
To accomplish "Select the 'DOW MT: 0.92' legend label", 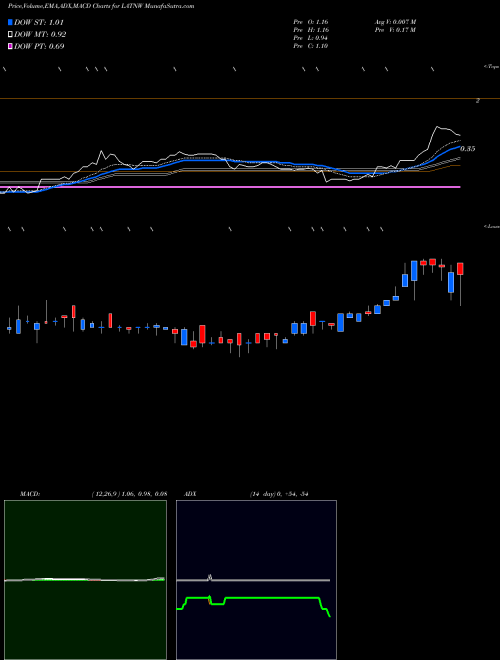I will (x=40, y=35).
